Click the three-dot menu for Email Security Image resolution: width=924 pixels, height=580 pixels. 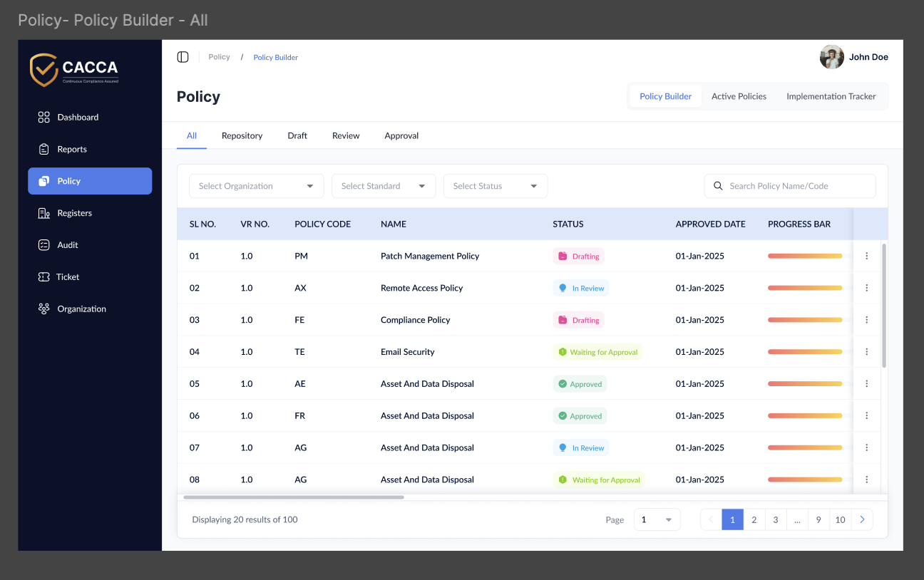coord(866,352)
